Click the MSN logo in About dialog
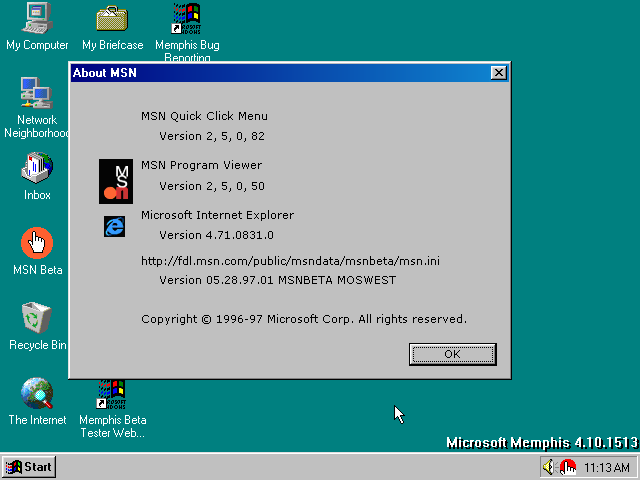The width and height of the screenshot is (640, 480). click(116, 181)
